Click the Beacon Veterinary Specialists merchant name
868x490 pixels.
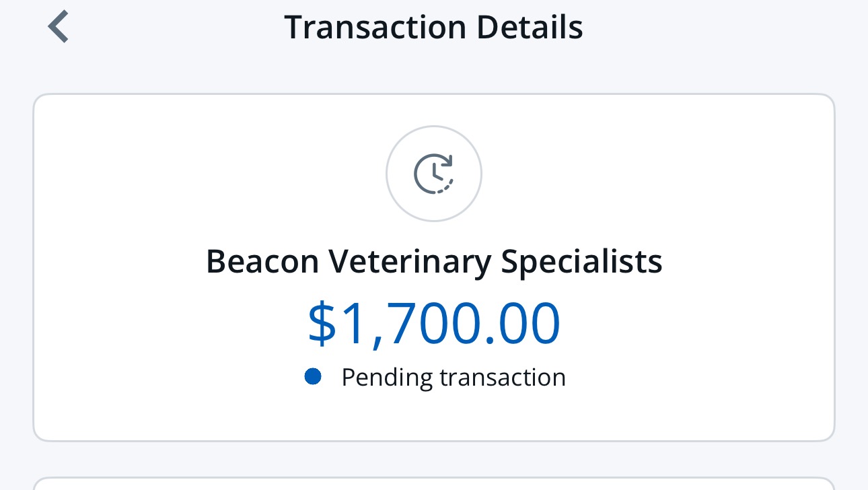pyautogui.click(x=434, y=261)
